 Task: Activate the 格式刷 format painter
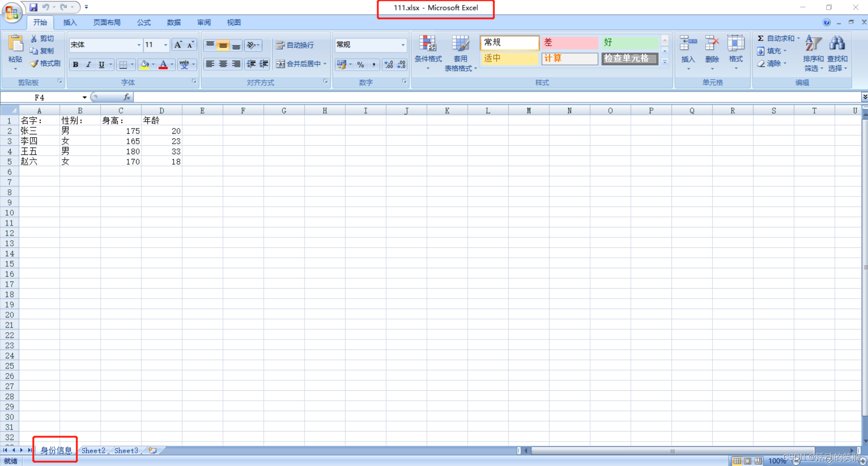point(45,64)
